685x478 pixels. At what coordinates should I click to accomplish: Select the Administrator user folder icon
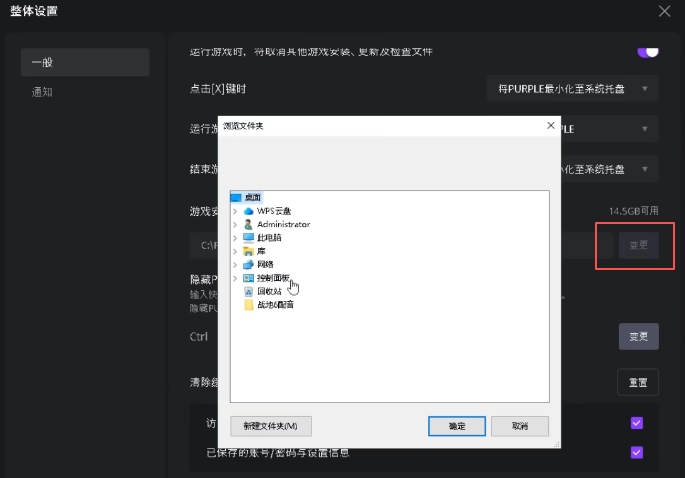(x=249, y=224)
